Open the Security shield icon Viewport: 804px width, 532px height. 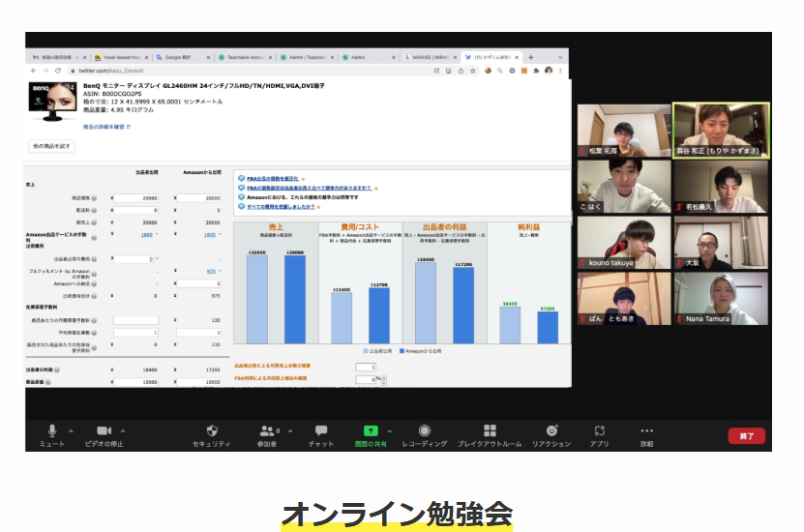pos(212,430)
